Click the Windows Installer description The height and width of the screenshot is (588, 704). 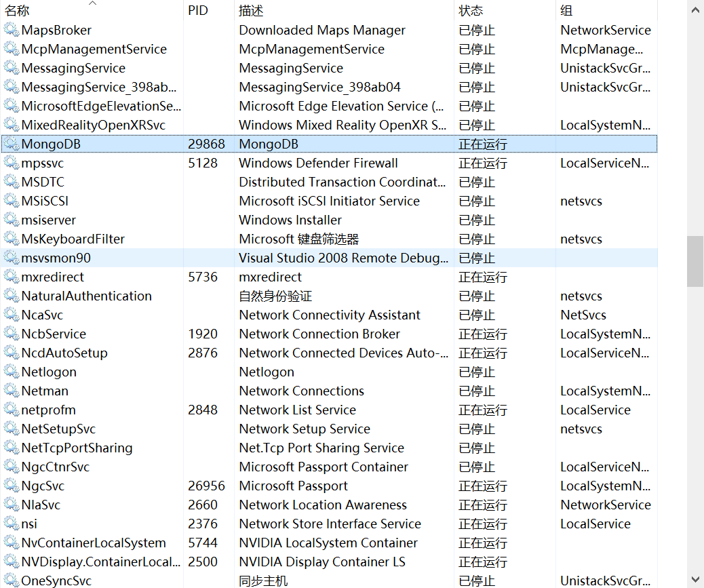pos(290,220)
